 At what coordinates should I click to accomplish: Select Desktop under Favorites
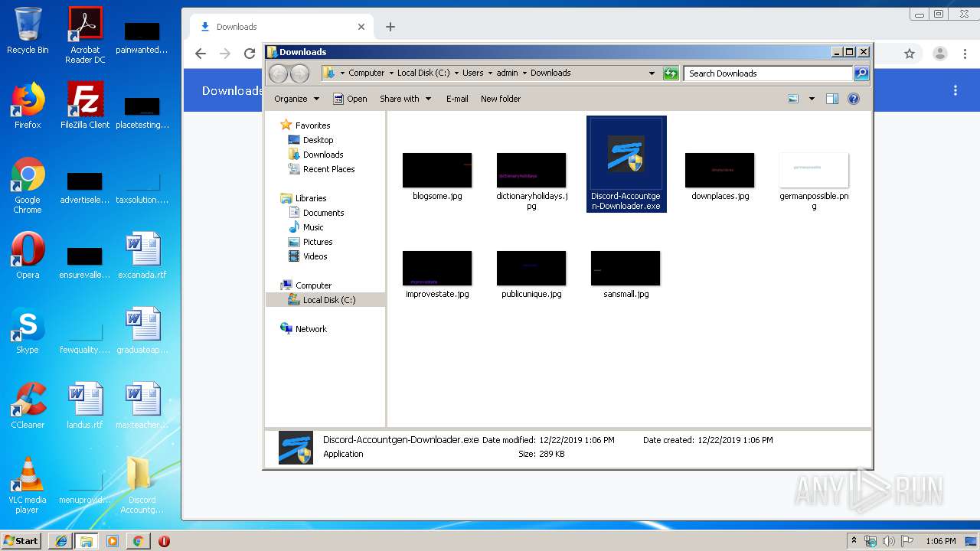coord(311,140)
